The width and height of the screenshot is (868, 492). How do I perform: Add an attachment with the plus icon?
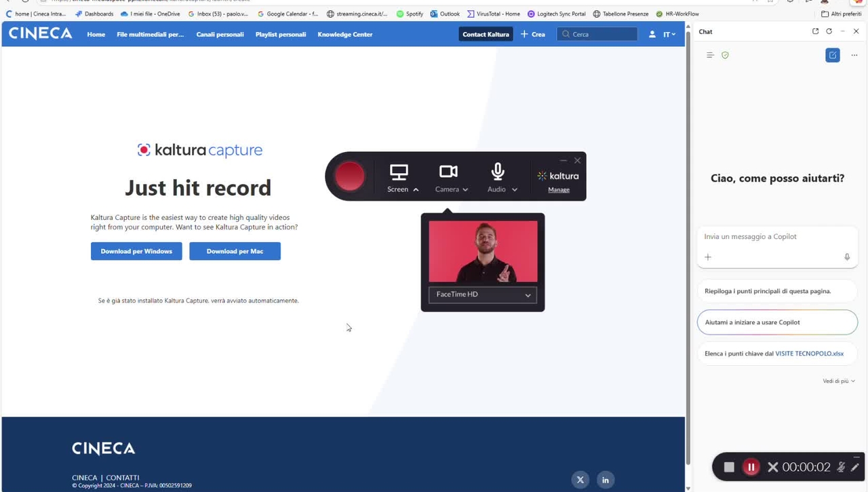tap(708, 257)
